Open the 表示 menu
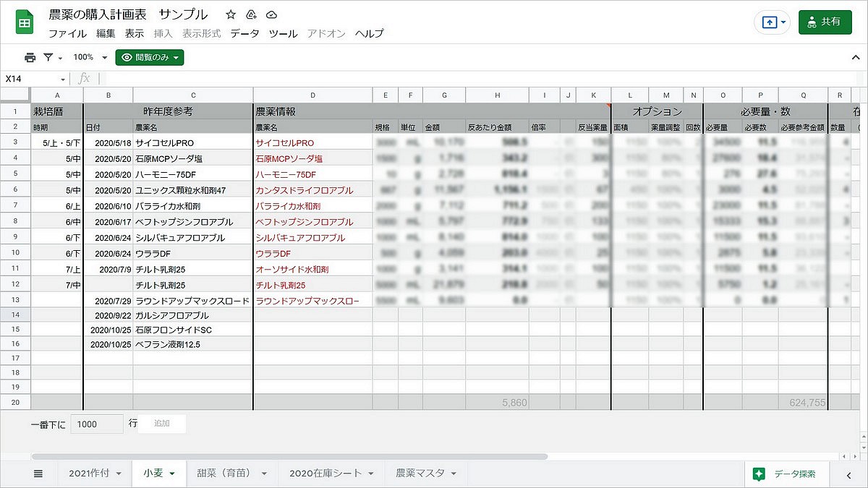868x488 pixels. click(x=135, y=33)
